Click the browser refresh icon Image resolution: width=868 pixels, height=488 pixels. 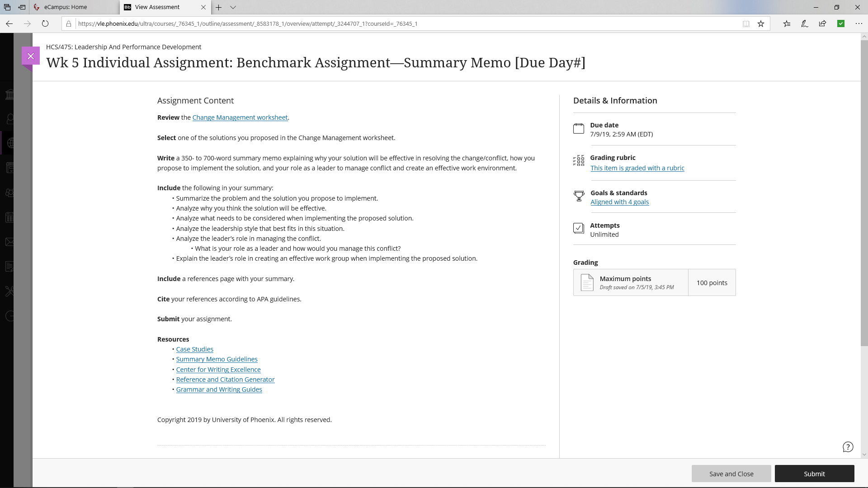(x=45, y=23)
